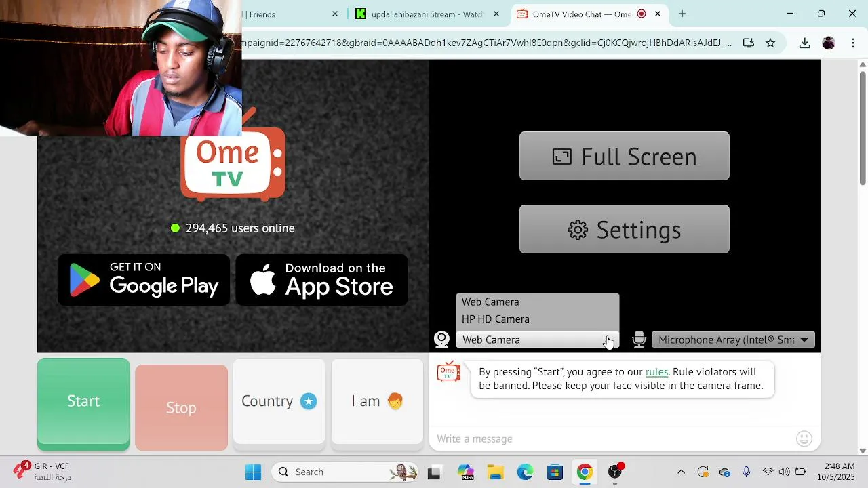This screenshot has height=488, width=868.
Task: Open the battery tray icon
Action: point(800,472)
